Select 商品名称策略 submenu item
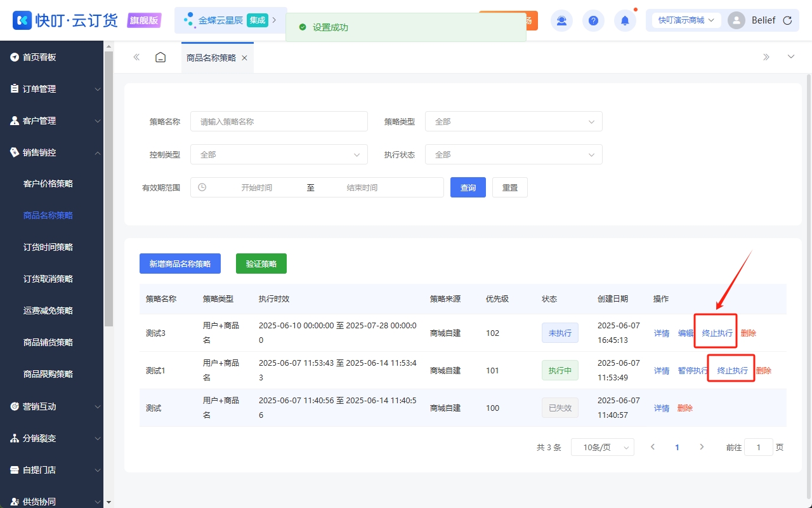812x508 pixels. tap(48, 215)
